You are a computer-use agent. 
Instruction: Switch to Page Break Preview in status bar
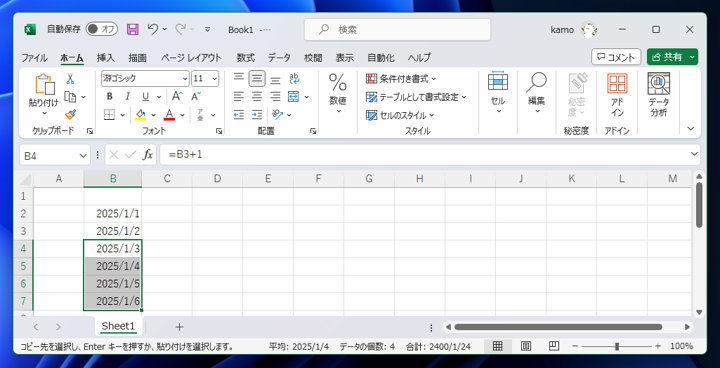click(x=554, y=346)
